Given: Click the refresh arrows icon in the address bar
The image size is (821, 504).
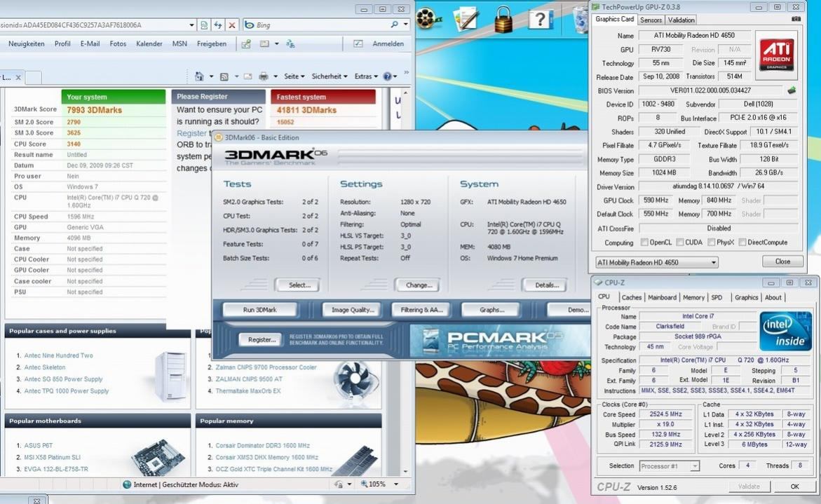Looking at the screenshot, I should (x=218, y=25).
